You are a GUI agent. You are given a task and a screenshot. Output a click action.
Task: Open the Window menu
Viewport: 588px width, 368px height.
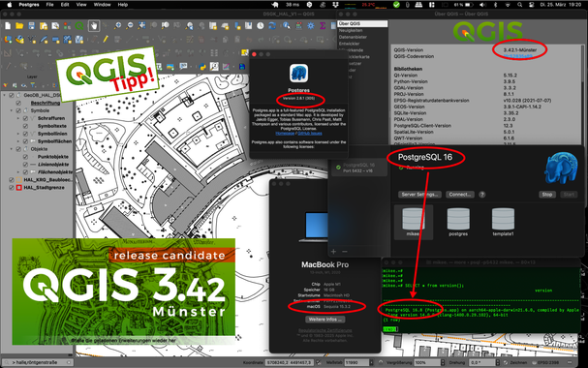point(102,5)
